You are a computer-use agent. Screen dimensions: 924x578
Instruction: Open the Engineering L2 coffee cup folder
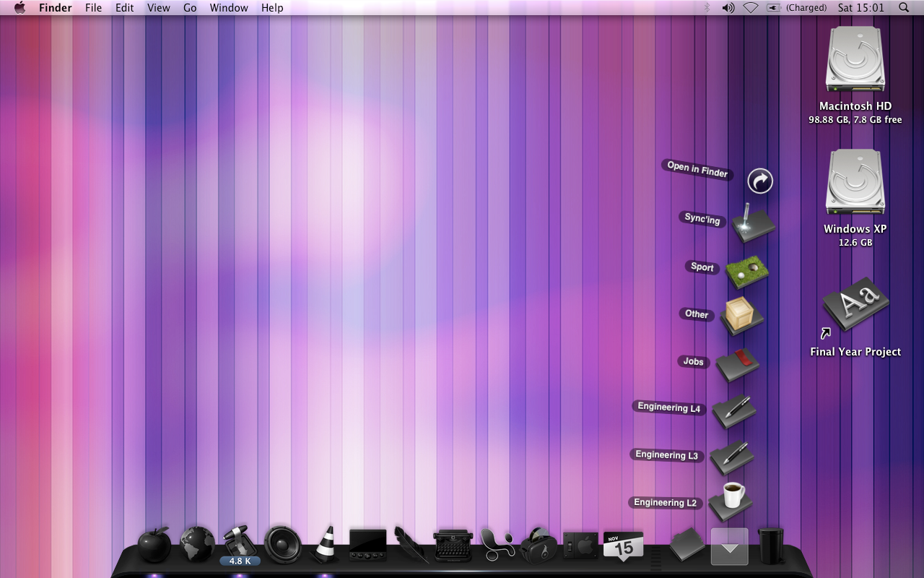tap(730, 501)
